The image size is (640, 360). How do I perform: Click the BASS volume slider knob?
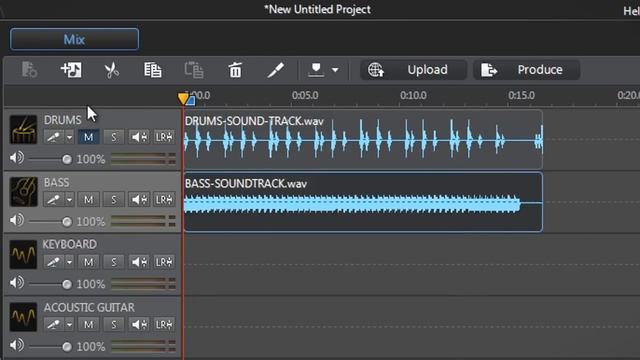tap(67, 222)
